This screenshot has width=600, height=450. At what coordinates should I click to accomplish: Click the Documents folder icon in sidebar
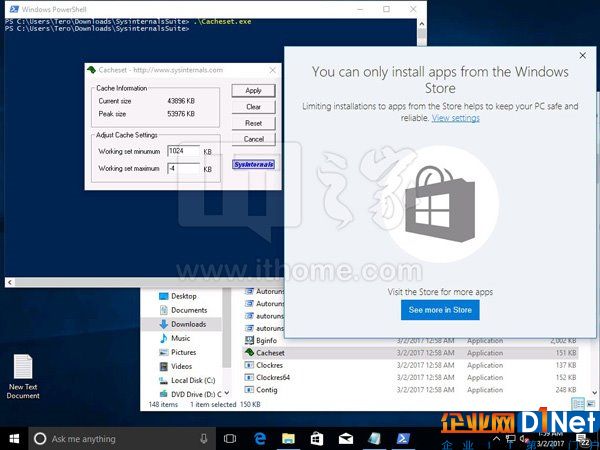pos(163,310)
